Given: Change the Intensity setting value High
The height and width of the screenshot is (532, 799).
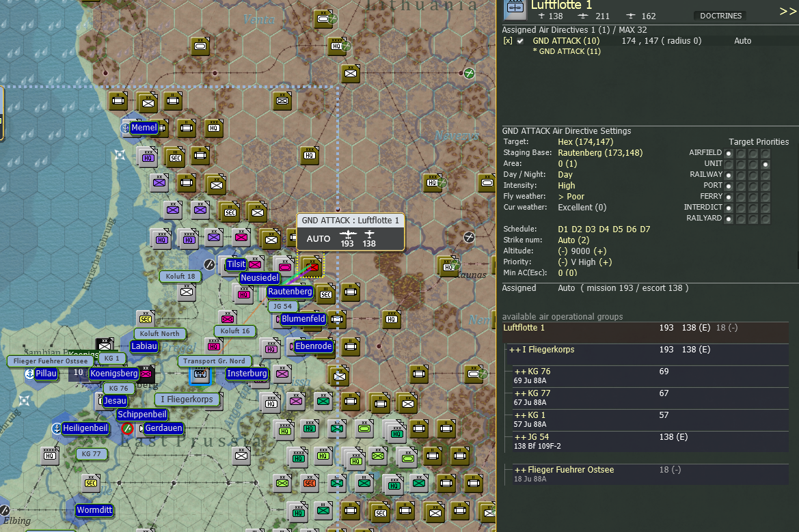Looking at the screenshot, I should pyautogui.click(x=566, y=186).
